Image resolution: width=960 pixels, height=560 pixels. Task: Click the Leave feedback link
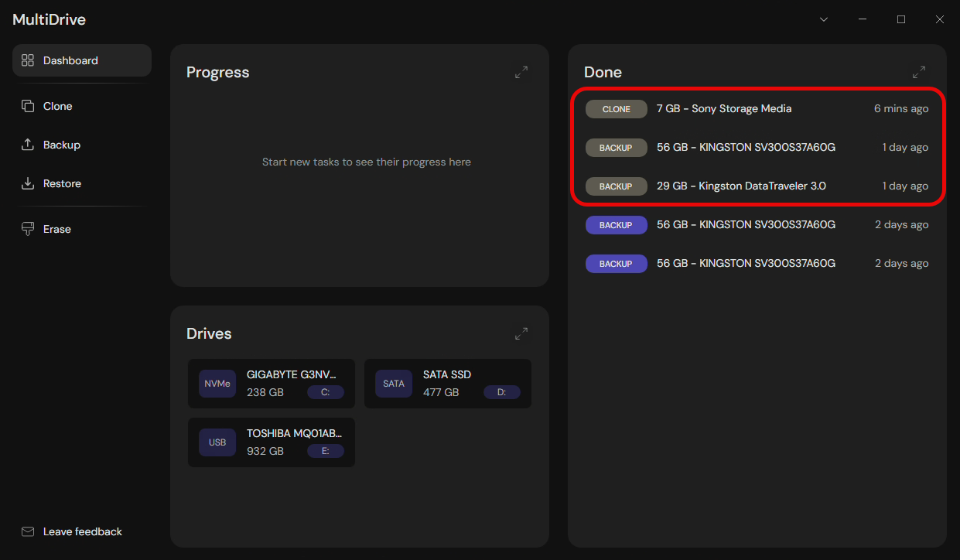(82, 531)
